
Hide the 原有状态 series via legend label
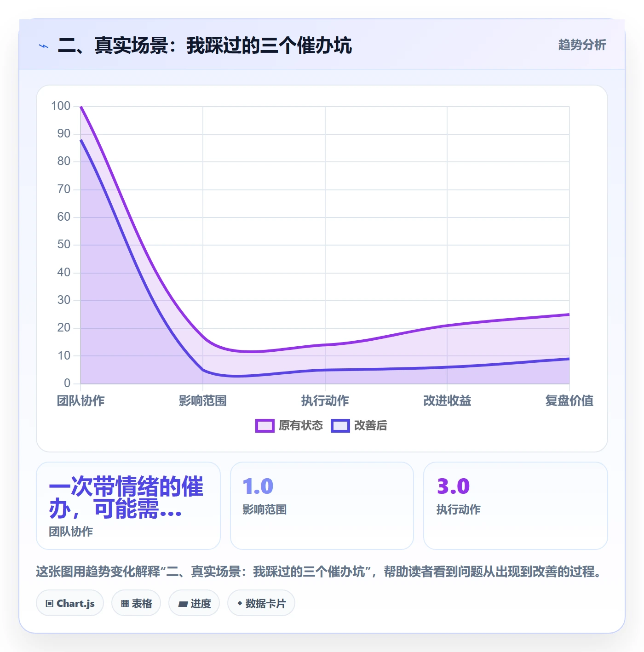coord(301,426)
